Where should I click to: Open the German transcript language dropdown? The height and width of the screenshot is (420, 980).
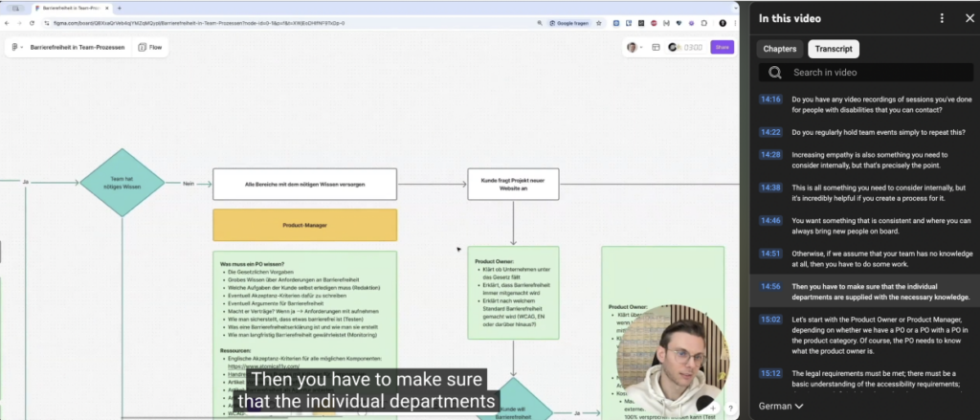click(781, 407)
